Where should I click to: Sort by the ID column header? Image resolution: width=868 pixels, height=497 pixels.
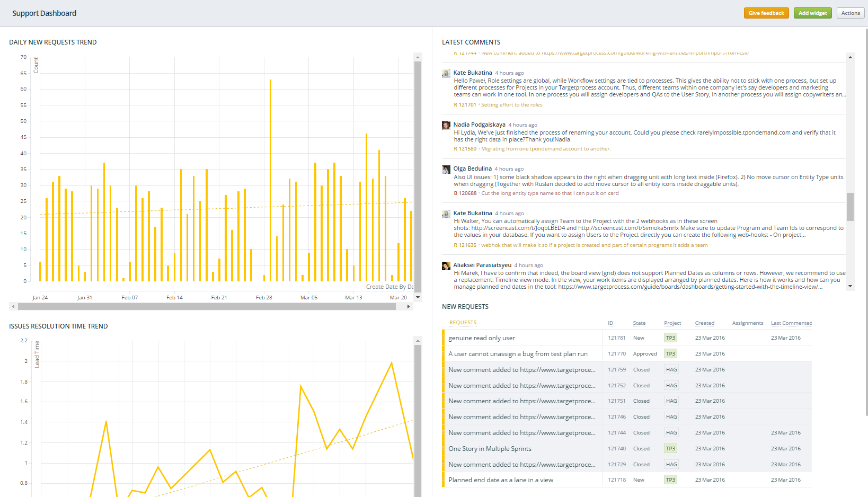[x=610, y=323]
